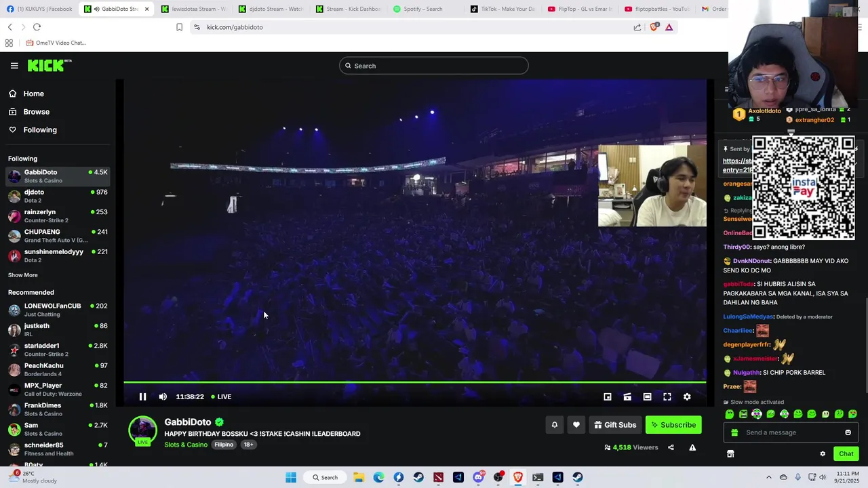Go back in browser history
The height and width of the screenshot is (488, 868).
click(x=9, y=27)
